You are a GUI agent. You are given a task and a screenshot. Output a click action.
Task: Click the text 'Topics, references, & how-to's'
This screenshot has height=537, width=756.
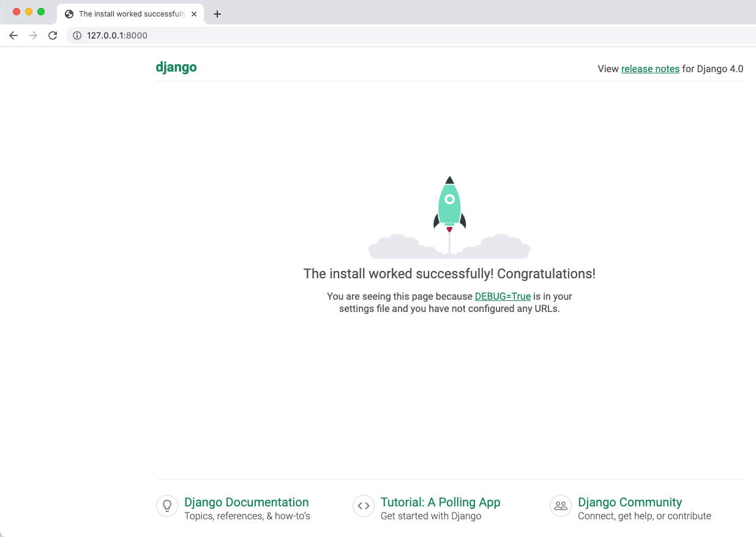point(247,516)
